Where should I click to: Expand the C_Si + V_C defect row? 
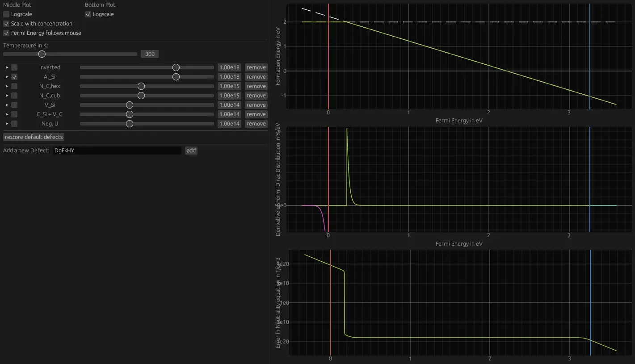pyautogui.click(x=6, y=114)
